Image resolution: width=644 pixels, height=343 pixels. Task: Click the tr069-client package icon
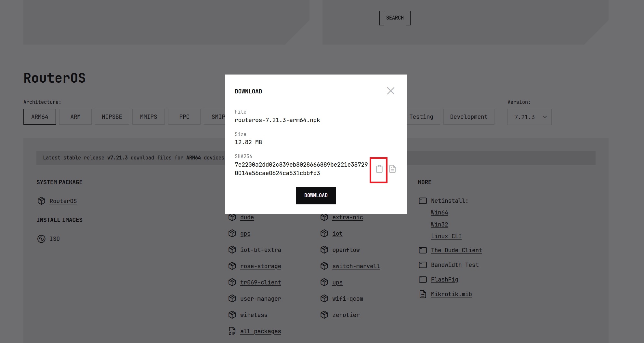point(232,282)
